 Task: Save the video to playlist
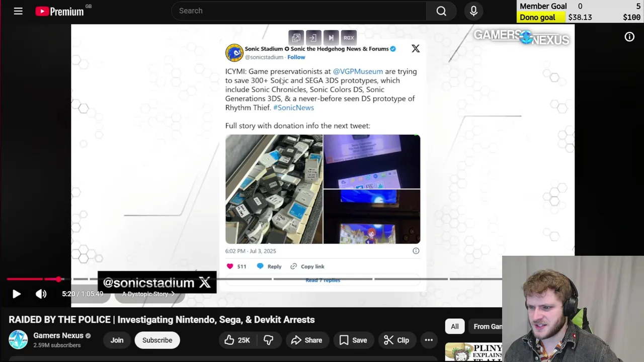353,340
